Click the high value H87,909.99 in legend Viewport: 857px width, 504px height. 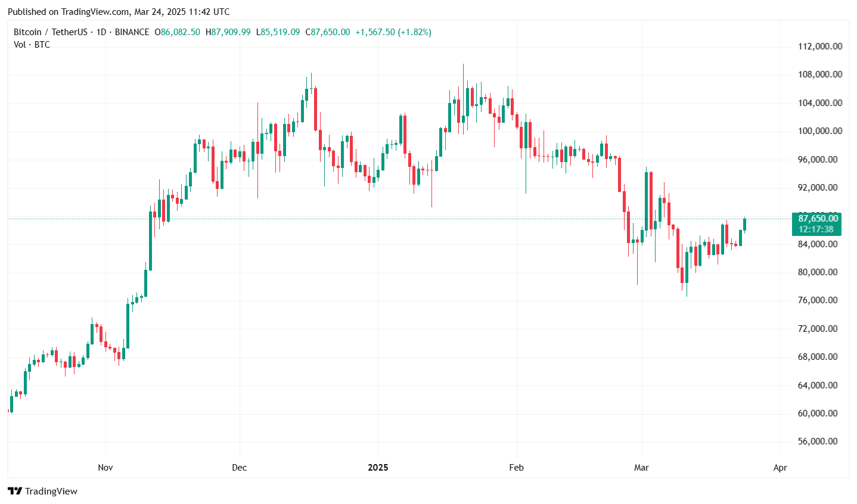click(228, 32)
